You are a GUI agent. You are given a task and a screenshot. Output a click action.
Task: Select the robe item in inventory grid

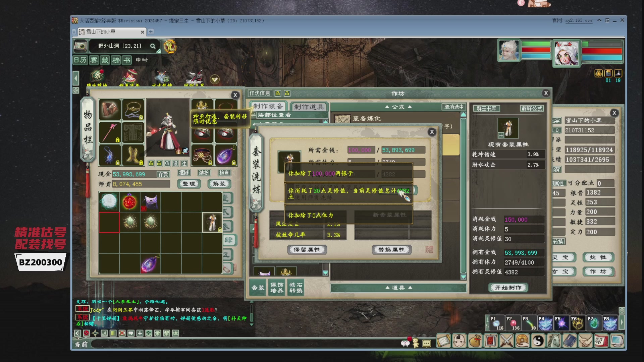212,222
